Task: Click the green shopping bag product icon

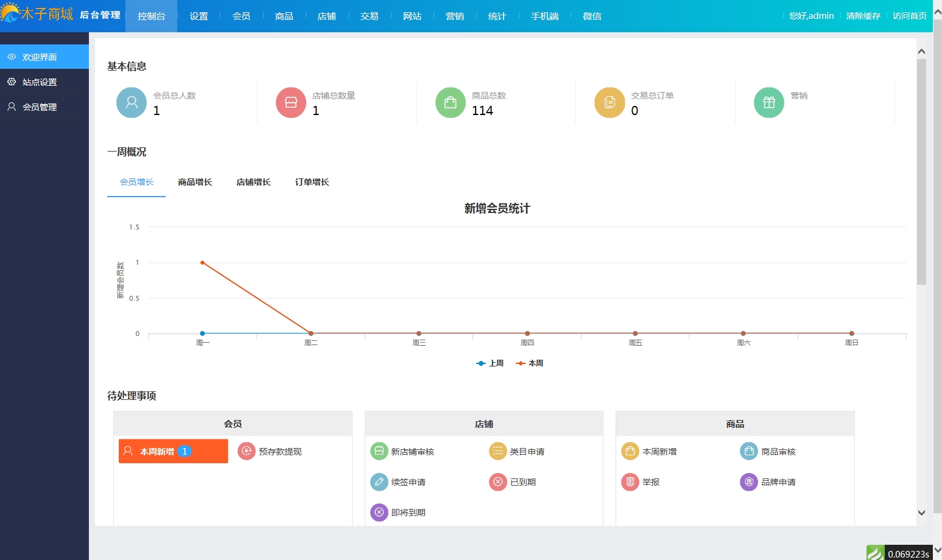Action: click(451, 103)
